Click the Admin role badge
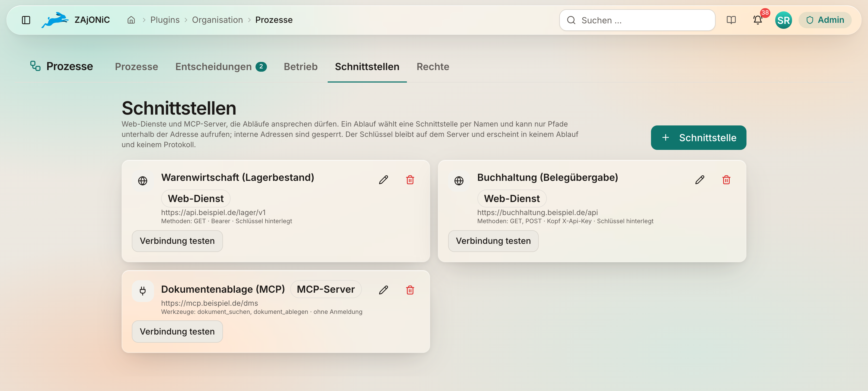Screen dimensions: 868x391 (x=825, y=20)
